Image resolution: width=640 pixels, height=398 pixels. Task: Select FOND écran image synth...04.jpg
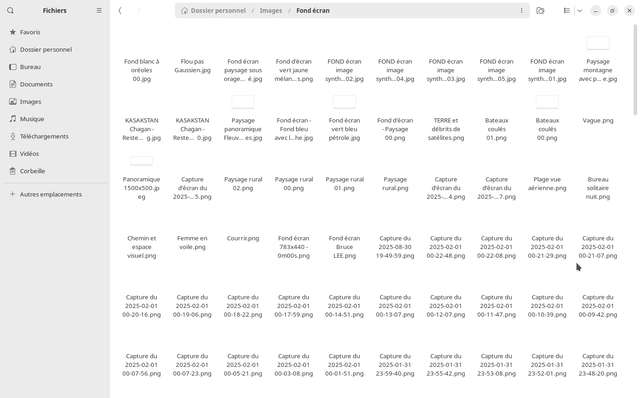pos(395,70)
